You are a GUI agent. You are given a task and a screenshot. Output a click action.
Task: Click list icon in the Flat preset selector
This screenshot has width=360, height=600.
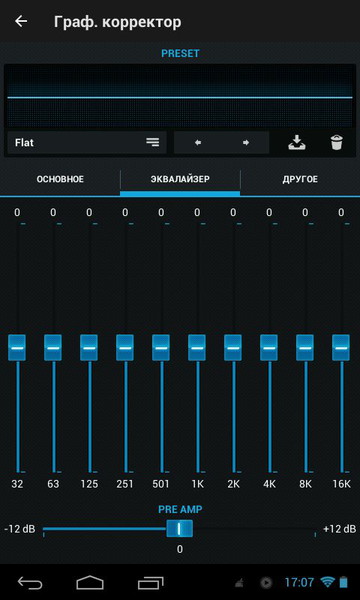153,142
